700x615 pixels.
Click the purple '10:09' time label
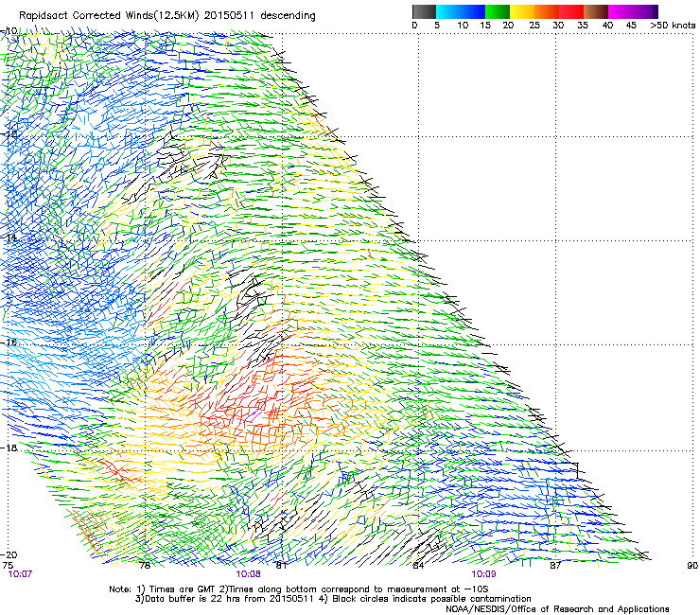(483, 574)
